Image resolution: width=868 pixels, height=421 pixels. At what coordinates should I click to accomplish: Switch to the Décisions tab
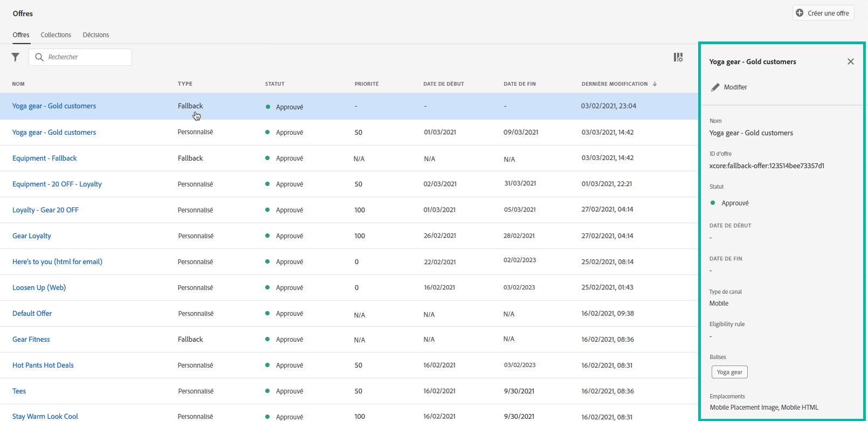pos(96,35)
